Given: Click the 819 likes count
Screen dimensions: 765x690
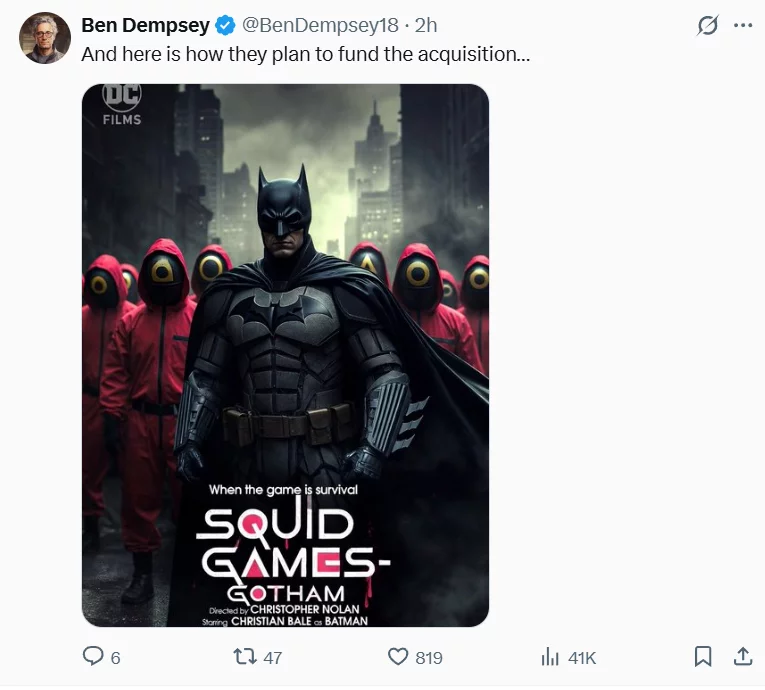Looking at the screenshot, I should [429, 657].
